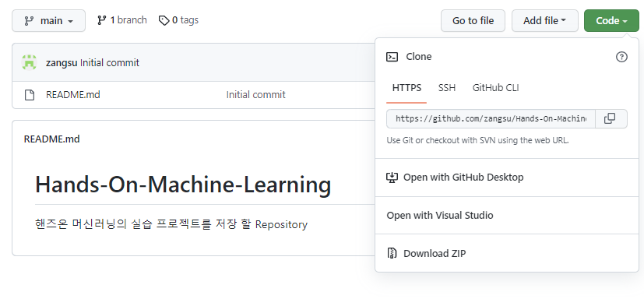Select the repository clone URL field
644x306 pixels.
pos(491,118)
